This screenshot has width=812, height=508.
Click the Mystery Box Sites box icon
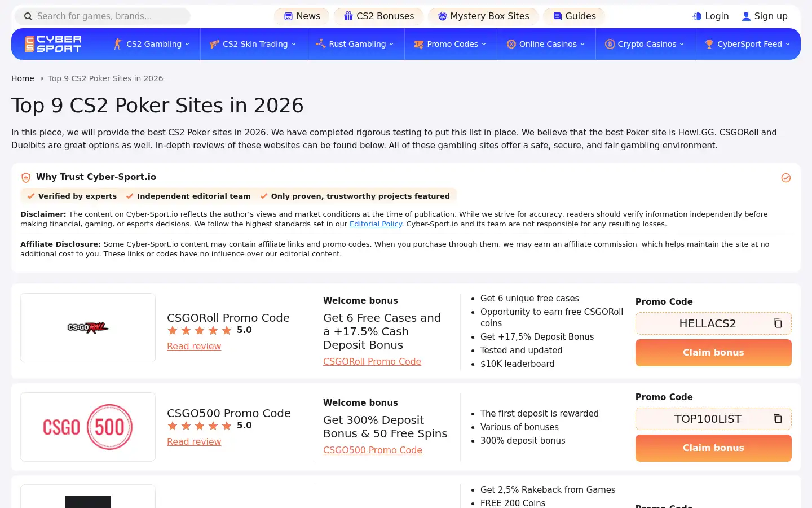[443, 16]
